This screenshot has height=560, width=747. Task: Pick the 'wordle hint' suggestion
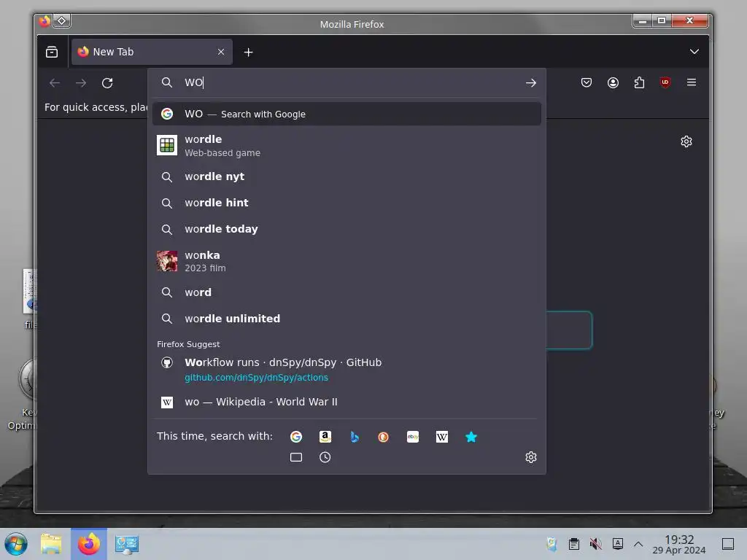[347, 203]
